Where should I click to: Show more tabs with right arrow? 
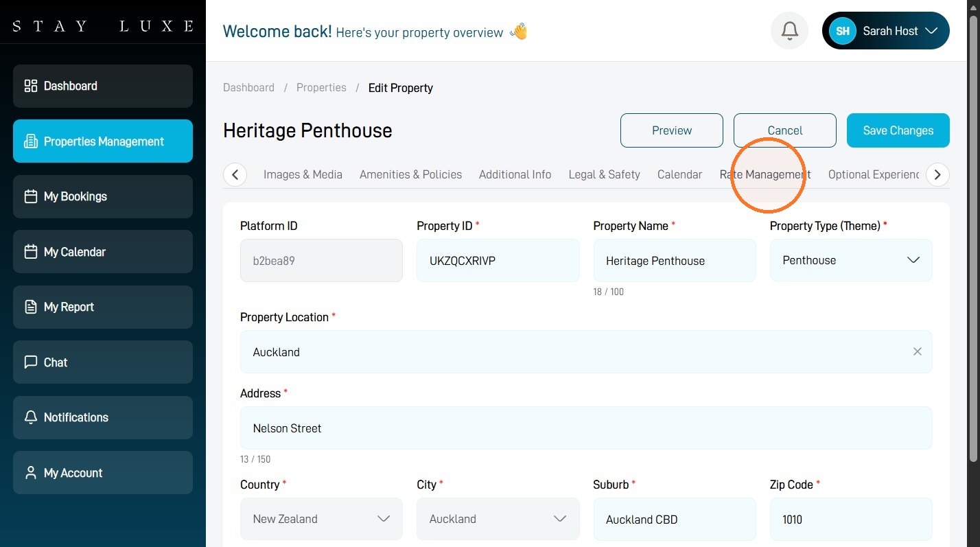(x=938, y=174)
